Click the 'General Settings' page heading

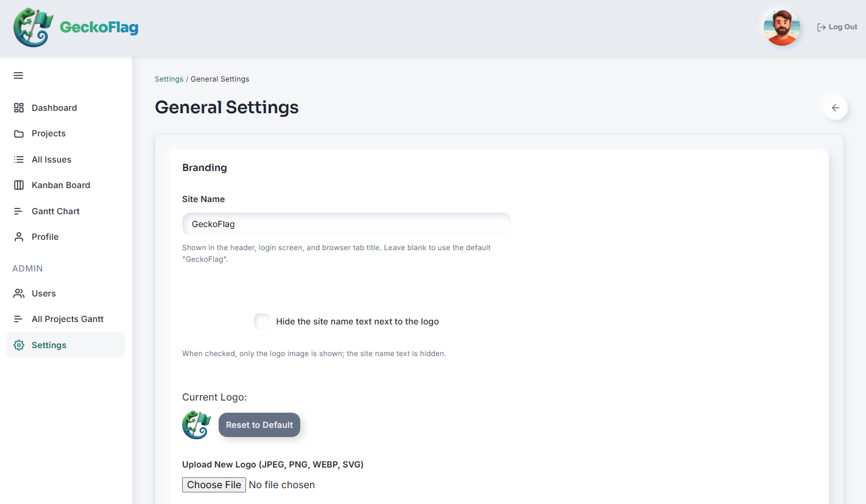pos(227,107)
